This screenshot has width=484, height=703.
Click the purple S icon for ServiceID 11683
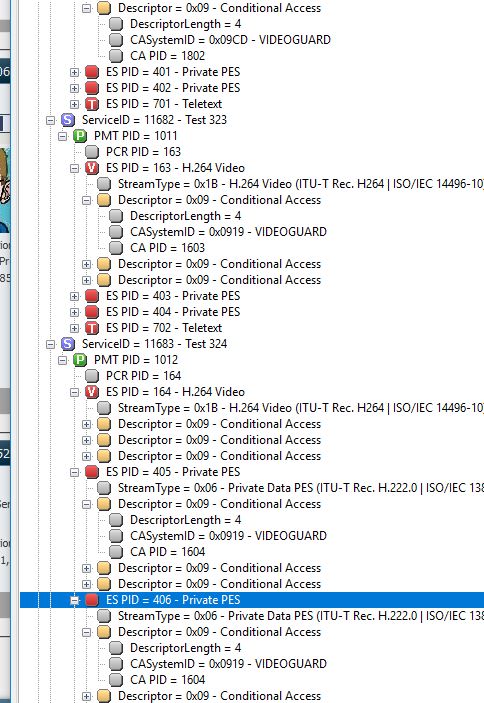pos(68,344)
